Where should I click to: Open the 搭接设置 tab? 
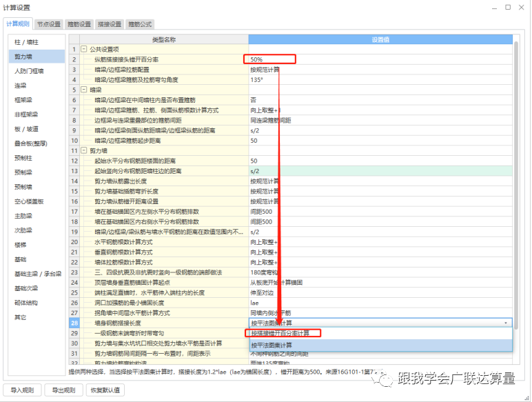point(110,24)
